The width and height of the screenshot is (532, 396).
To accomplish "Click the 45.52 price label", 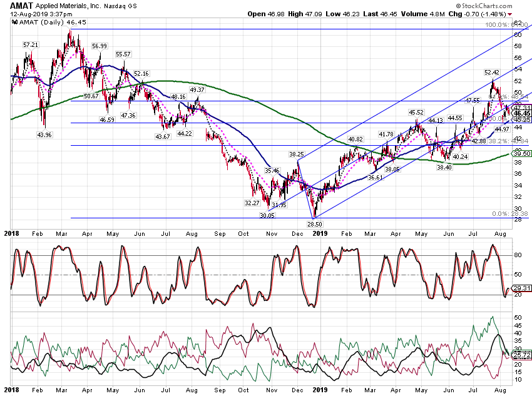I will [416, 112].
